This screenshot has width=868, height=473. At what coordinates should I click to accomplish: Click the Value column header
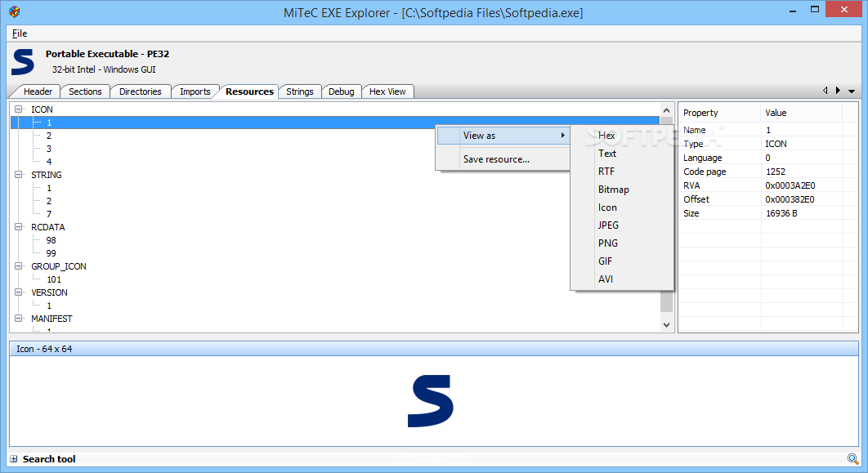[x=802, y=113]
